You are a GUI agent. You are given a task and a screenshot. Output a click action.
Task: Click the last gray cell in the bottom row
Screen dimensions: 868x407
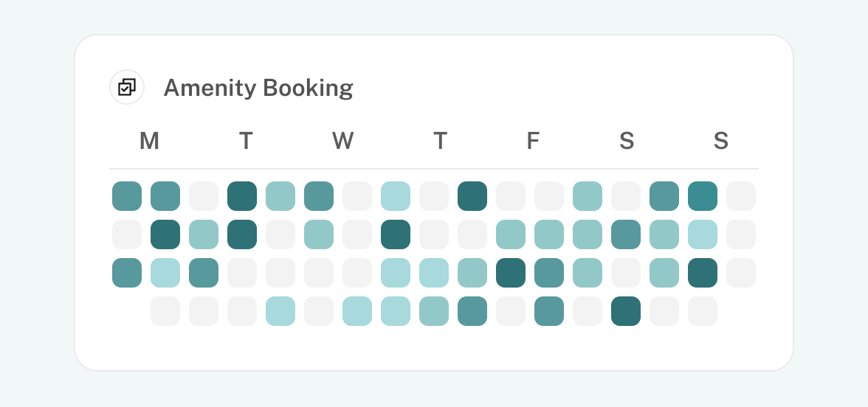tap(703, 311)
